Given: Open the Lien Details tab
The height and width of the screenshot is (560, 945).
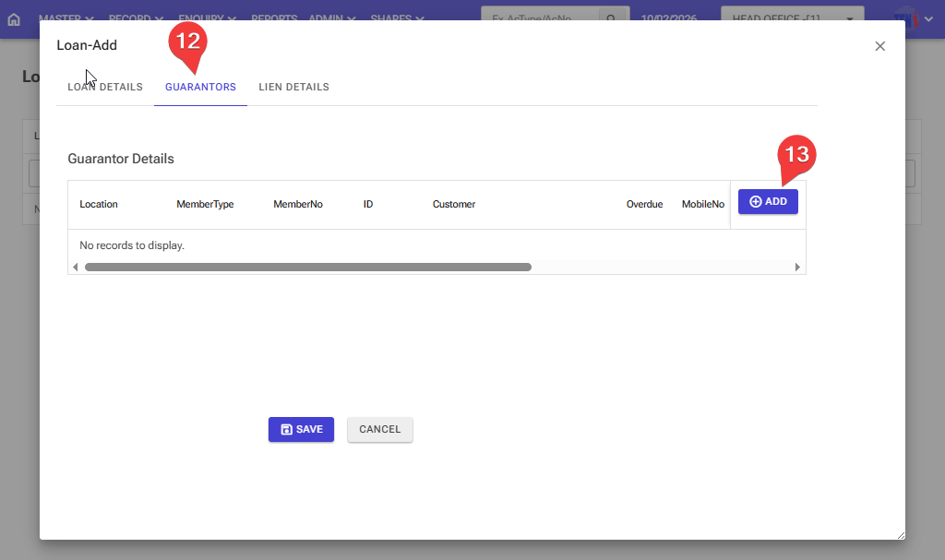Looking at the screenshot, I should (x=293, y=88).
